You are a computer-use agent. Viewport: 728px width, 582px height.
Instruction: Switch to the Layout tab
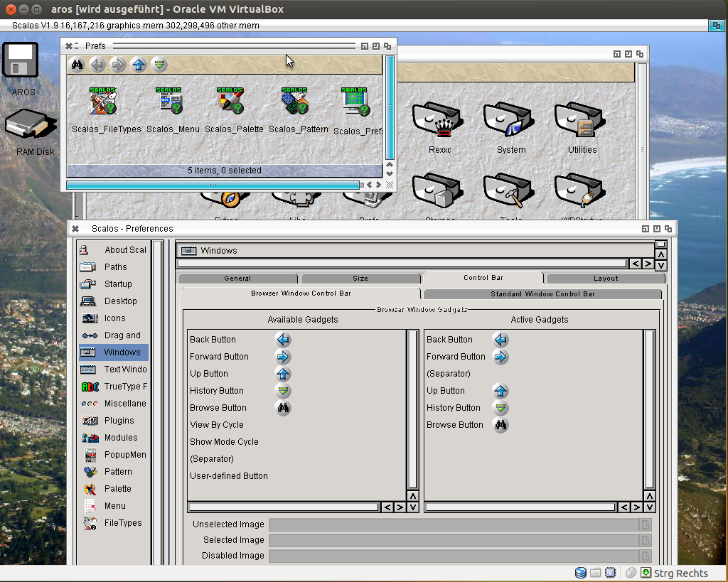tap(606, 279)
